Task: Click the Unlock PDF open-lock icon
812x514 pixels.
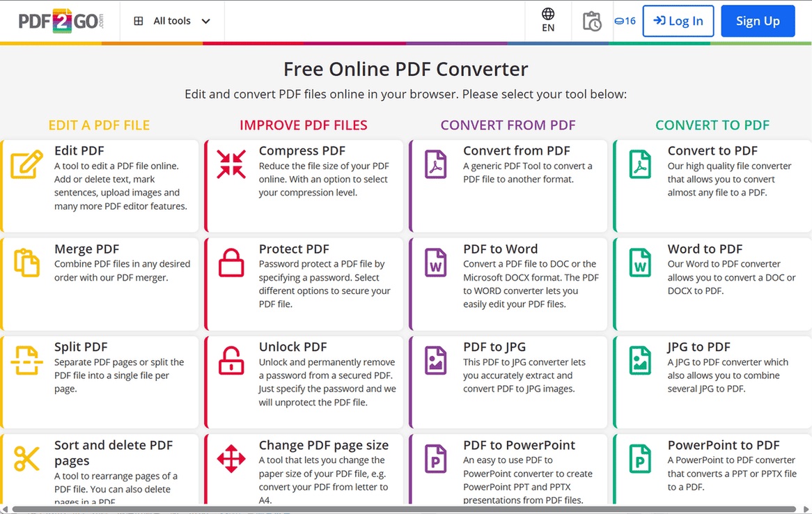Action: (x=231, y=361)
